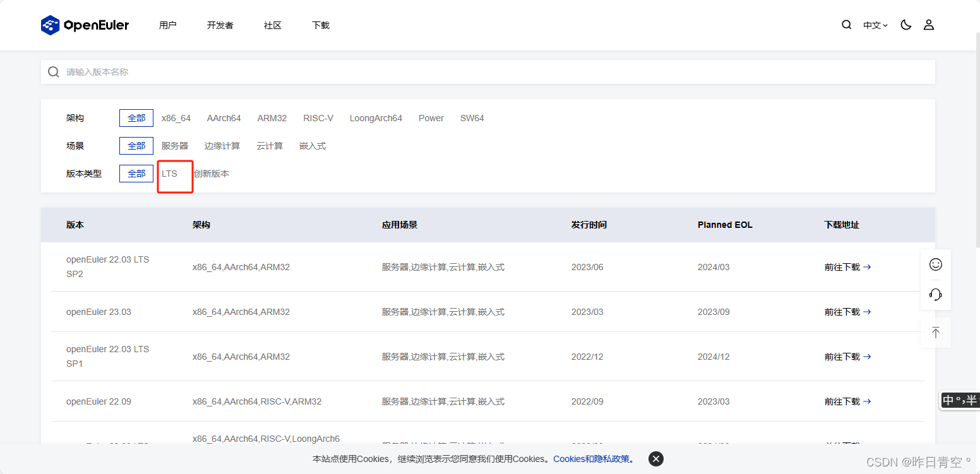
Task: Open the headset support icon
Action: pos(936,295)
